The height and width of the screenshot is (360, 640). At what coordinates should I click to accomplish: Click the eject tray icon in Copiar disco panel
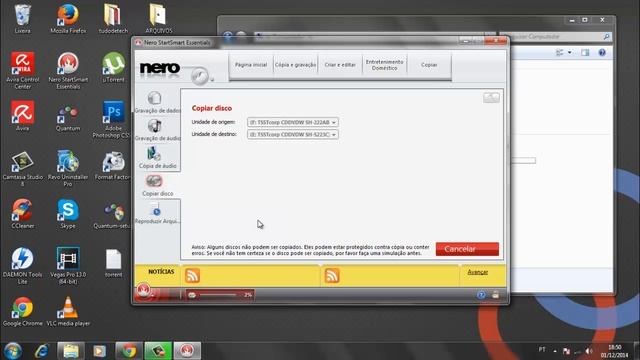click(491, 98)
